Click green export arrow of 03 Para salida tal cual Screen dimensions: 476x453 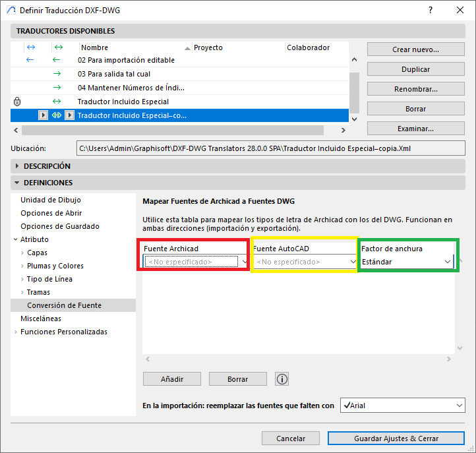coord(57,74)
